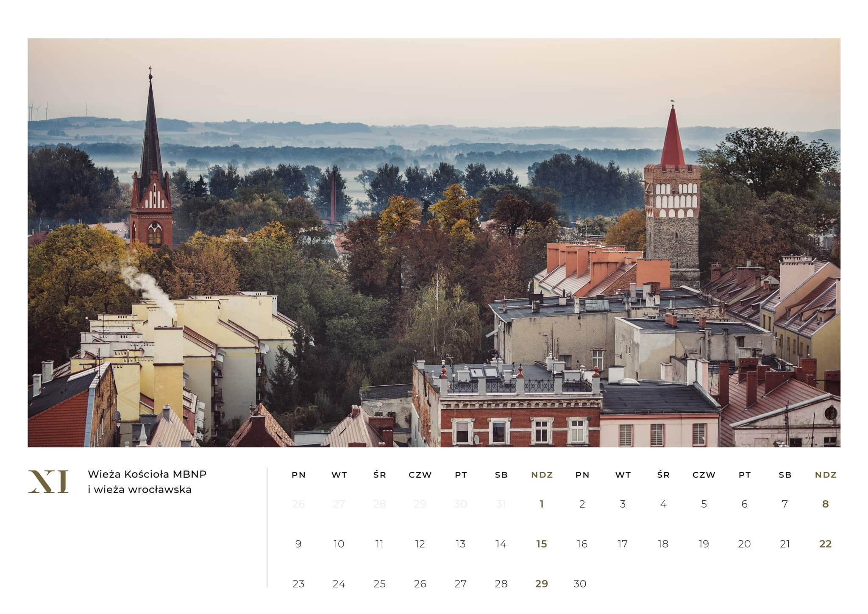Screen dimensions: 868x614
Task: Select the SB header above greyed 31
Action: (x=501, y=475)
